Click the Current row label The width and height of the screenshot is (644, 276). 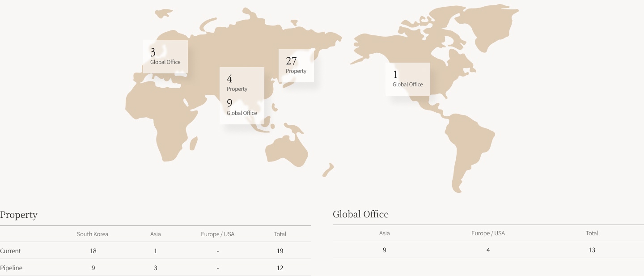11,251
